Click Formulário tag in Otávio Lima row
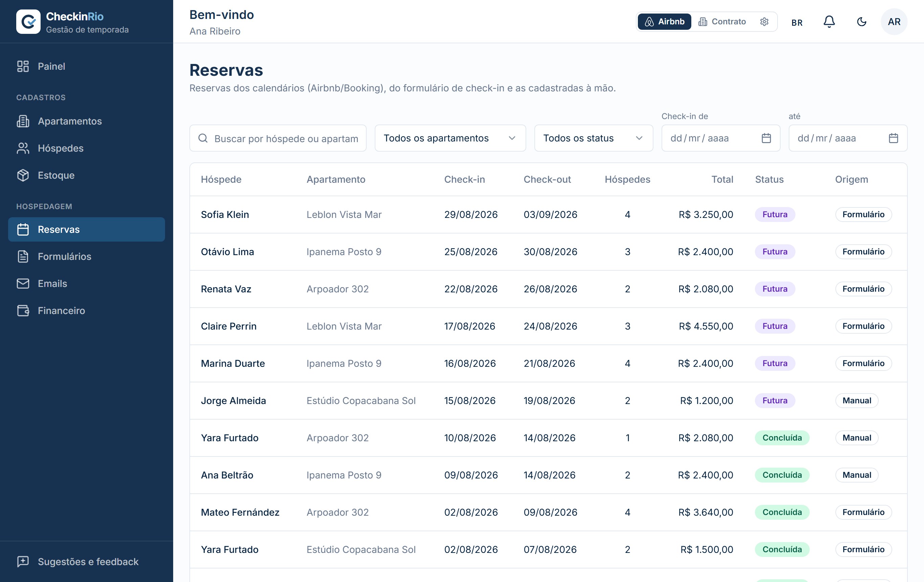 click(x=863, y=252)
